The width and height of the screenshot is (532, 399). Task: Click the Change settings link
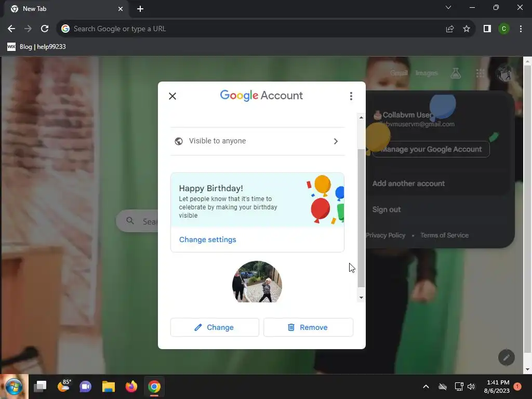208,240
